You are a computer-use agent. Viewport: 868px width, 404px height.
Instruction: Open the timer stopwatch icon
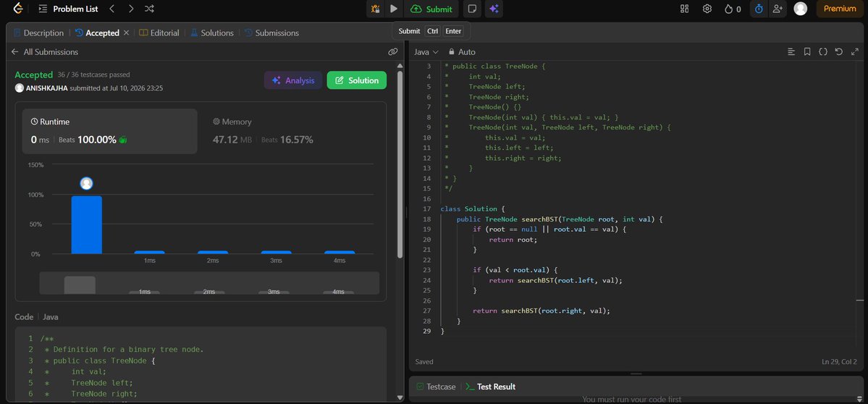(759, 9)
